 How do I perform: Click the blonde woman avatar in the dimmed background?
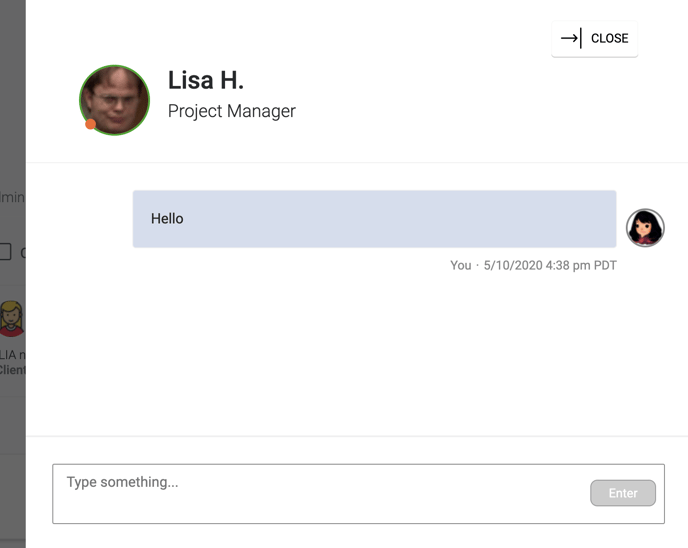click(x=11, y=319)
